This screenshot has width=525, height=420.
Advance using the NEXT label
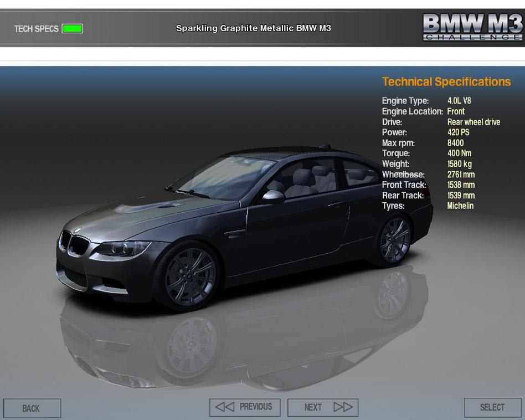313,407
